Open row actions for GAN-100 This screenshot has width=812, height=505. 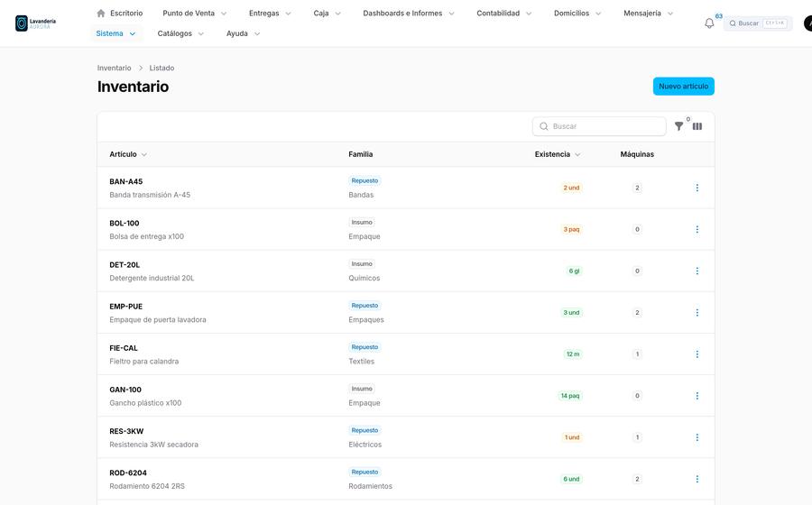tap(697, 396)
